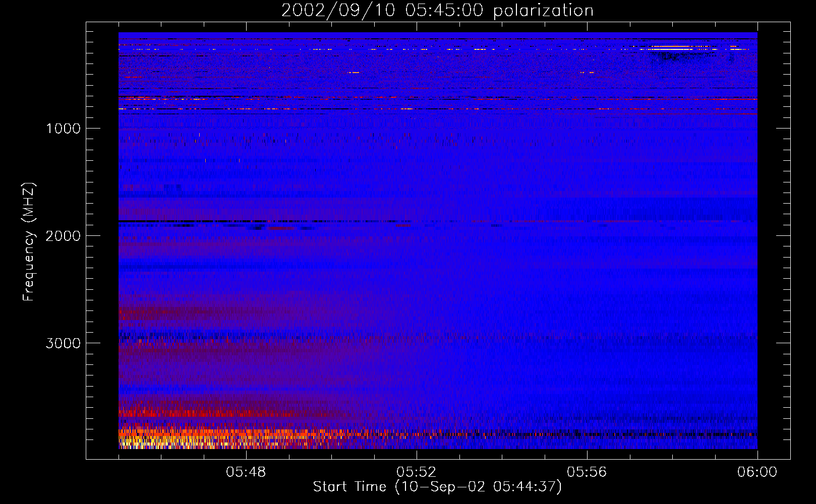Click the 06:00 time tick label
Screen dimensions: 816x504
coord(757,472)
